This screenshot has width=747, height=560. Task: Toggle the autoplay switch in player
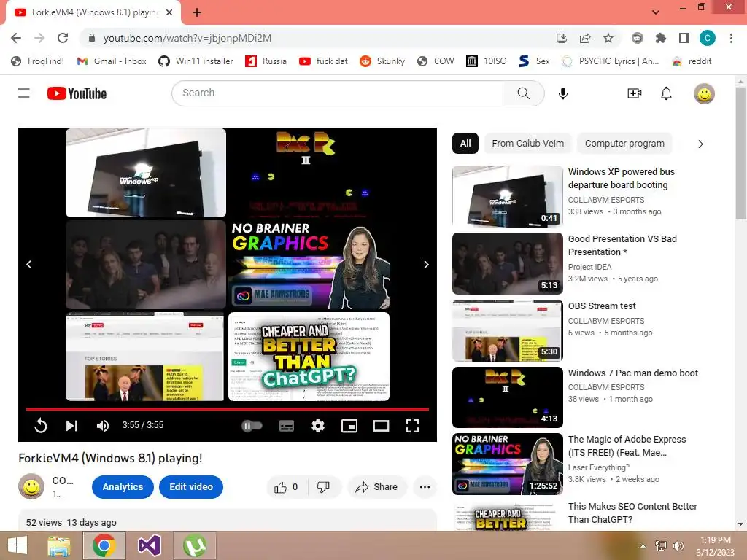tap(252, 425)
